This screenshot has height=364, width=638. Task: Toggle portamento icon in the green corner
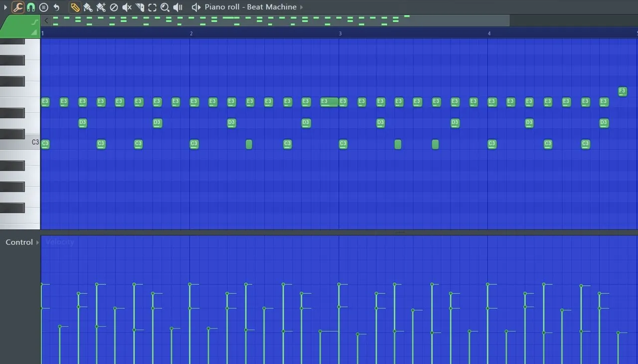click(x=35, y=22)
